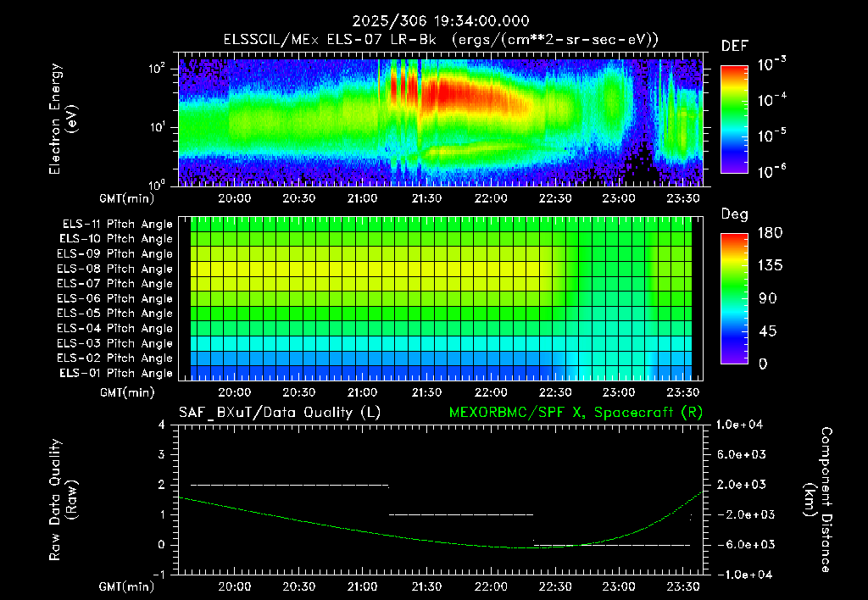This screenshot has width=868, height=600.
Task: Click the 90 degree scale value
Action: 767,298
